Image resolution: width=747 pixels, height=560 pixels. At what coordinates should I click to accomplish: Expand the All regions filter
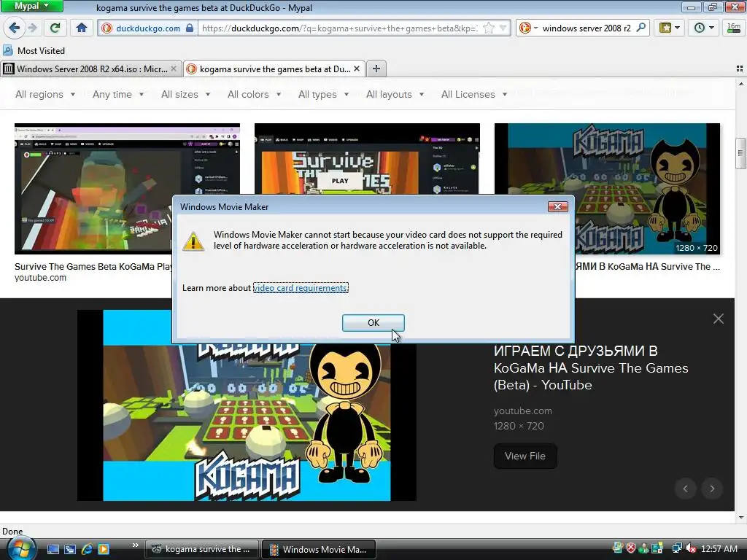[x=45, y=94]
